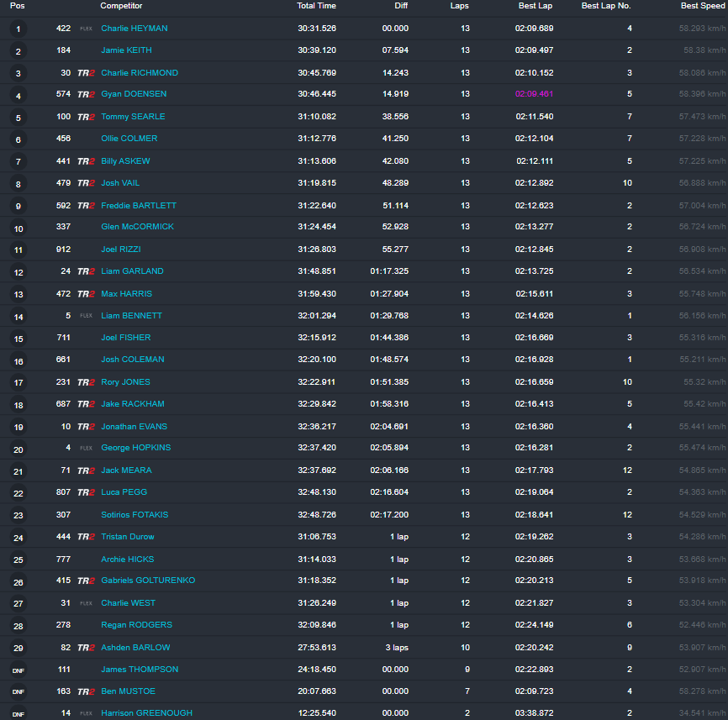
Task: Open Joel RIZZI competitor link
Action: point(121,250)
